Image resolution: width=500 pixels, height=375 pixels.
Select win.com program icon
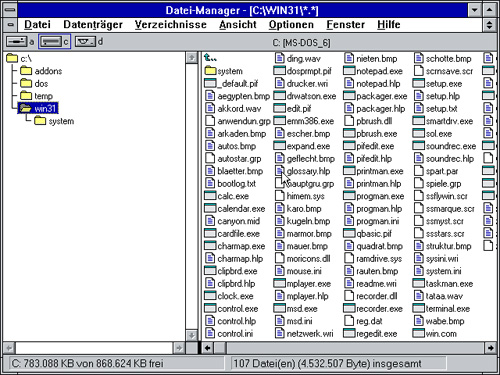click(x=419, y=333)
